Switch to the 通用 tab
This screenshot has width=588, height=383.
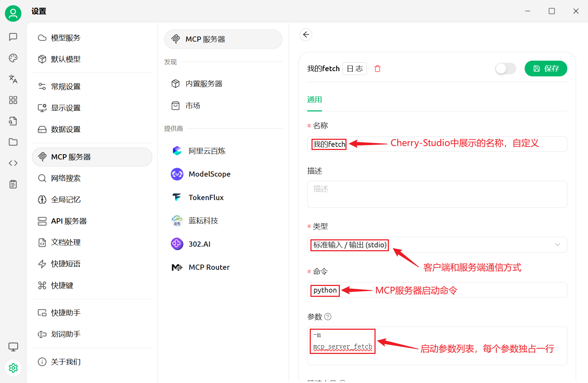click(314, 100)
